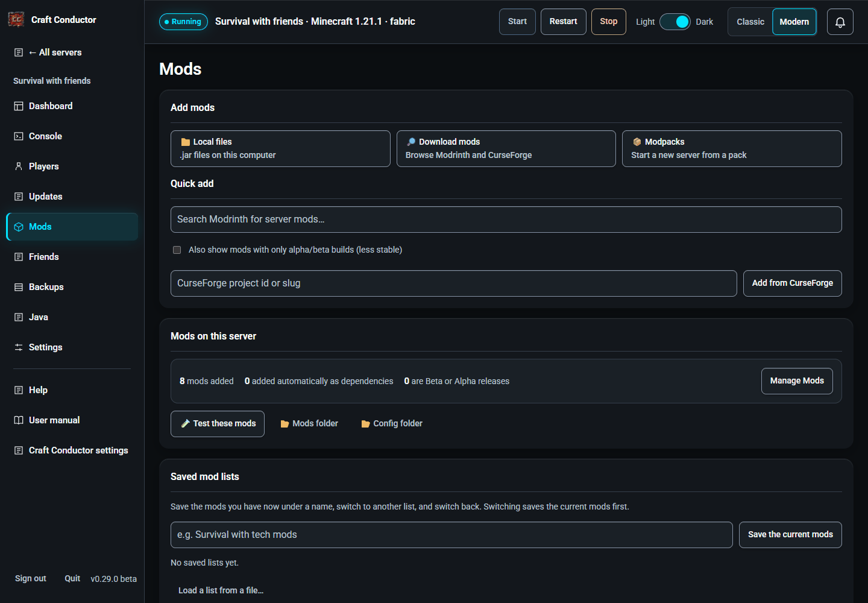
Task: Click the Backups sidebar icon
Action: tap(19, 287)
